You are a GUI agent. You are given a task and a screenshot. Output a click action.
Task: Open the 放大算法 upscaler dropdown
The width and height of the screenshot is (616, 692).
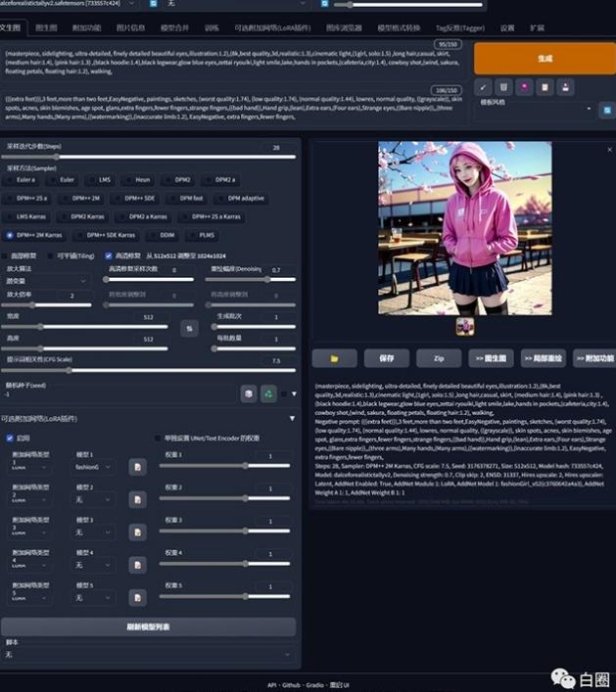(x=47, y=280)
